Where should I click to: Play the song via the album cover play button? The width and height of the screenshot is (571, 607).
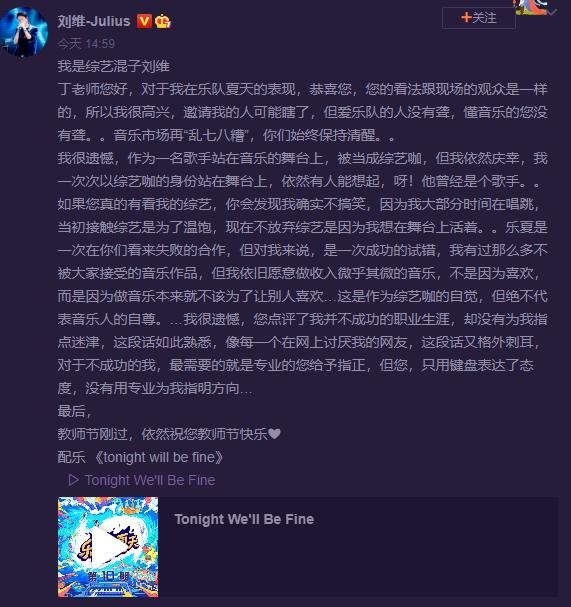(x=108, y=547)
